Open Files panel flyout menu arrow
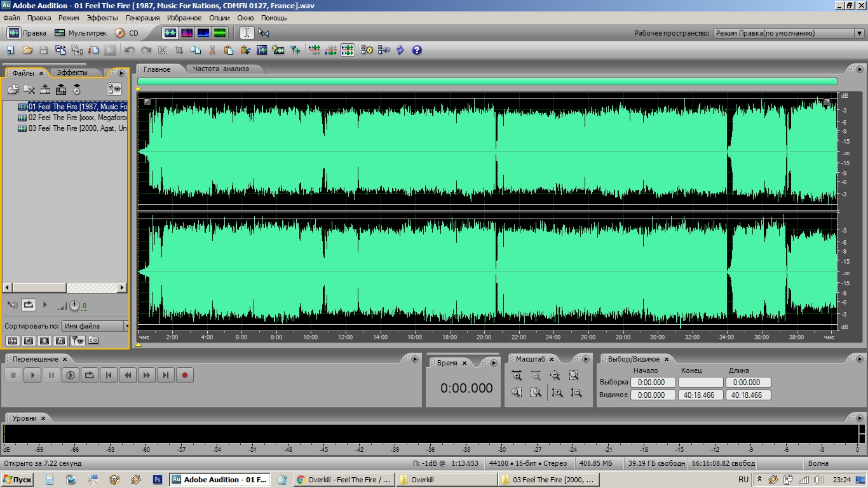The image size is (868, 488). 121,73
